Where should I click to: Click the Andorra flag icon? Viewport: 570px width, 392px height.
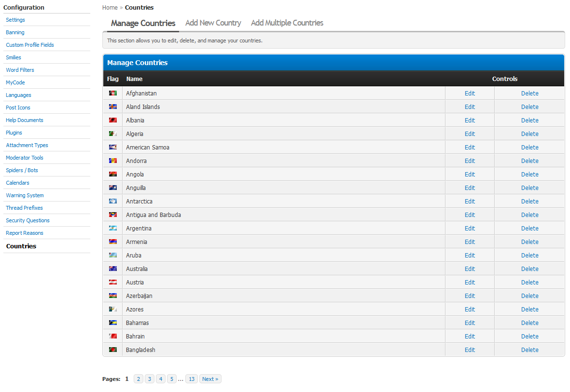[x=112, y=161]
